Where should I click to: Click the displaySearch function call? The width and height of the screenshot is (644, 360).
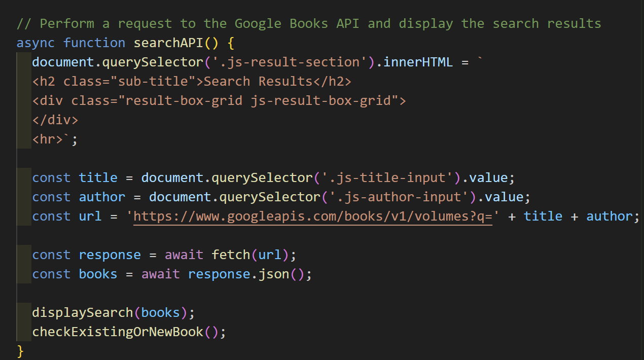pyautogui.click(x=82, y=313)
